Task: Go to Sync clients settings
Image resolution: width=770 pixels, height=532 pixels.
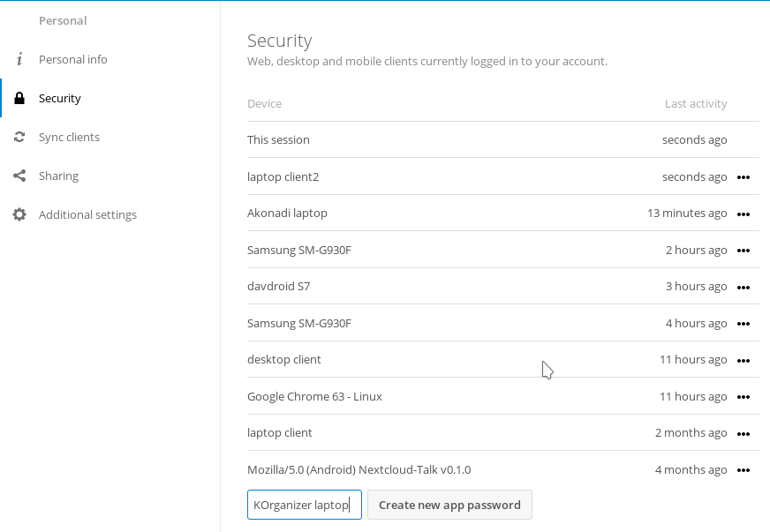Action: click(69, 137)
